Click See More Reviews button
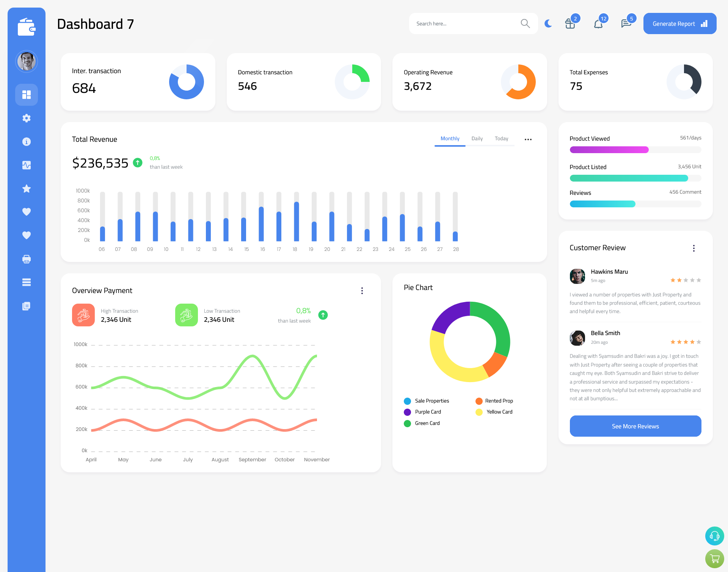The image size is (728, 572). (x=635, y=426)
